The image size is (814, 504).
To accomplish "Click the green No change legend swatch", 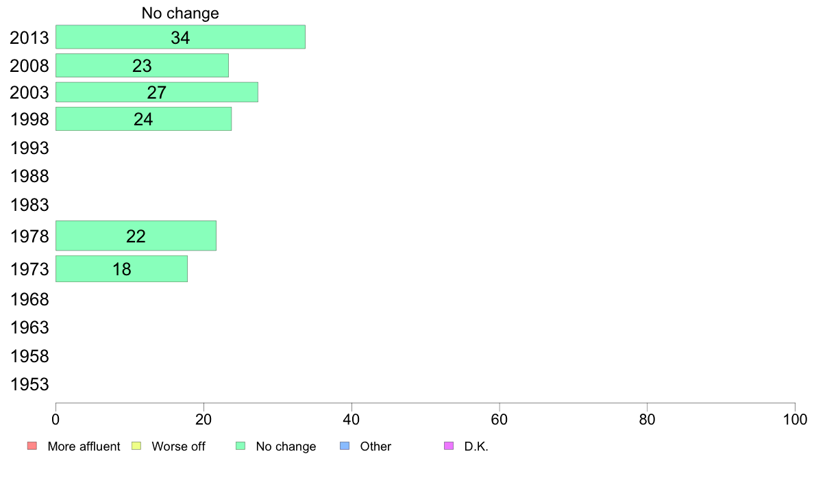I will coord(241,446).
